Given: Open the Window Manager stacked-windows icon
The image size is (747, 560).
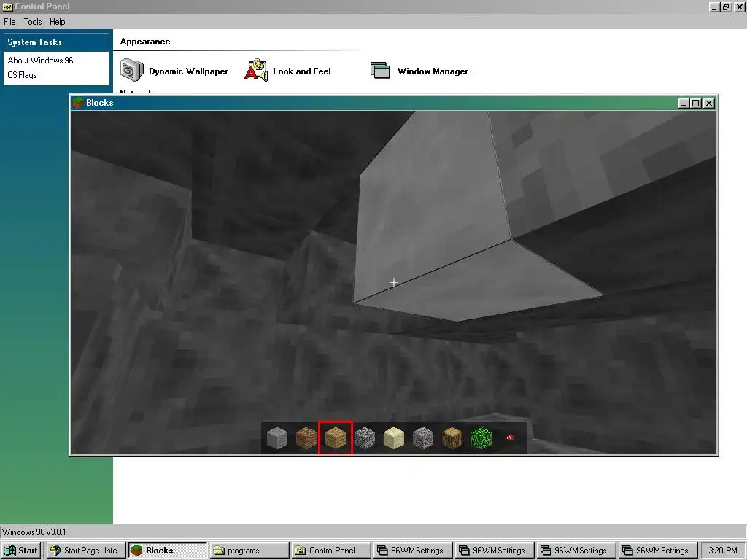Looking at the screenshot, I should pos(380,70).
